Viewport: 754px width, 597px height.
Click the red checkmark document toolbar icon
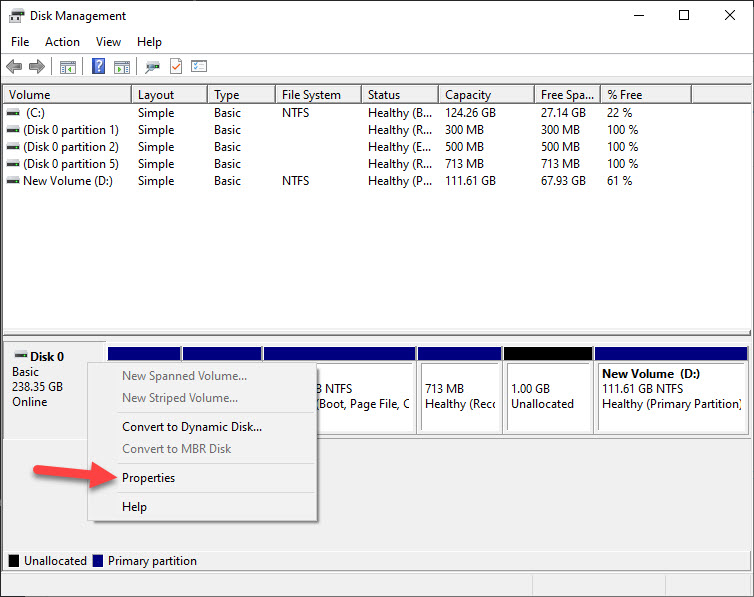pos(176,67)
